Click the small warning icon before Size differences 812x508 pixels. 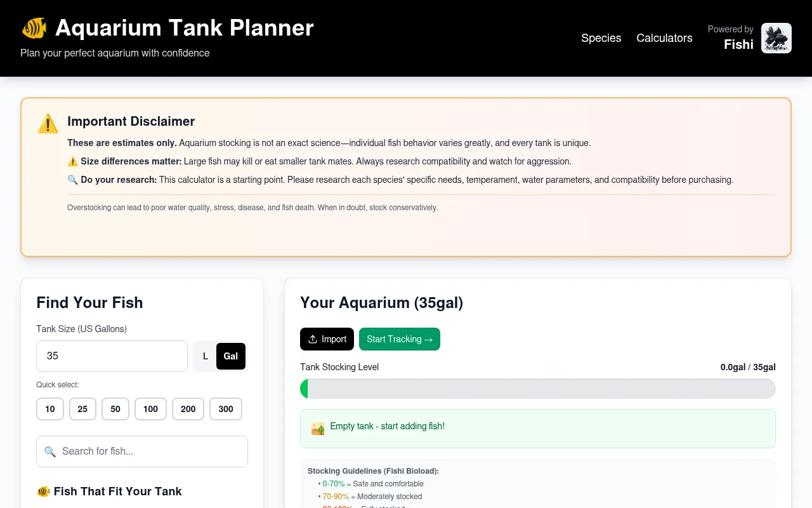pyautogui.click(x=73, y=161)
